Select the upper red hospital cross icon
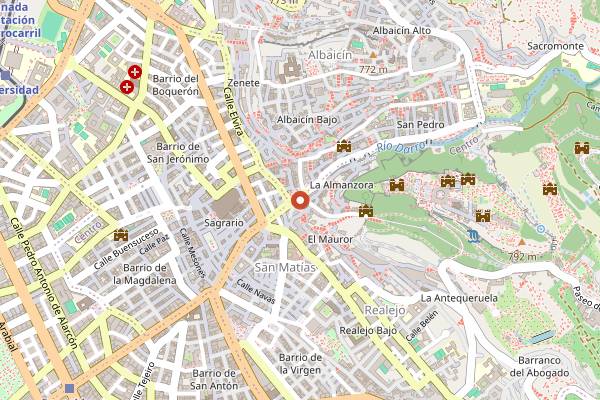This screenshot has height=400, width=600. tap(135, 72)
